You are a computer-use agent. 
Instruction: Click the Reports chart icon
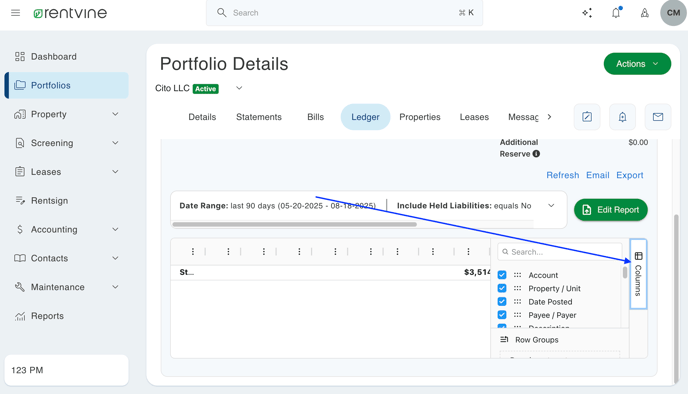[20, 316]
